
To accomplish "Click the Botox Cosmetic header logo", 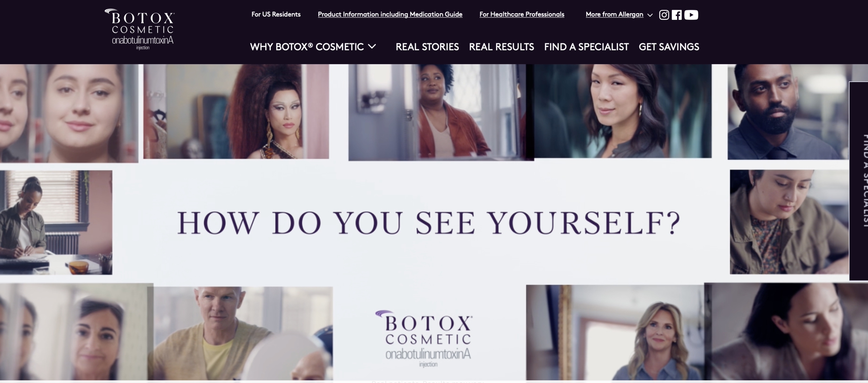I will click(140, 29).
